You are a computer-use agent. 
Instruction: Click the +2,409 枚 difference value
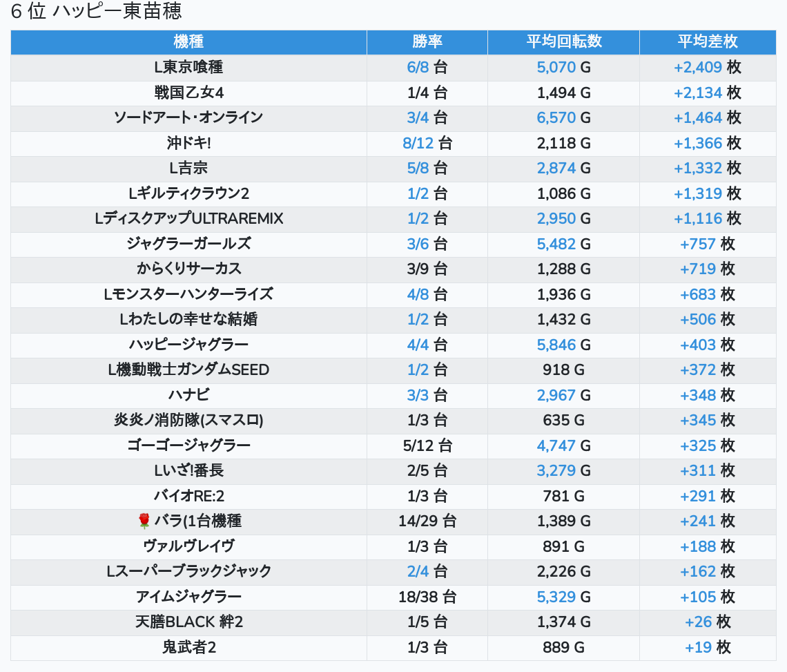pos(708,67)
